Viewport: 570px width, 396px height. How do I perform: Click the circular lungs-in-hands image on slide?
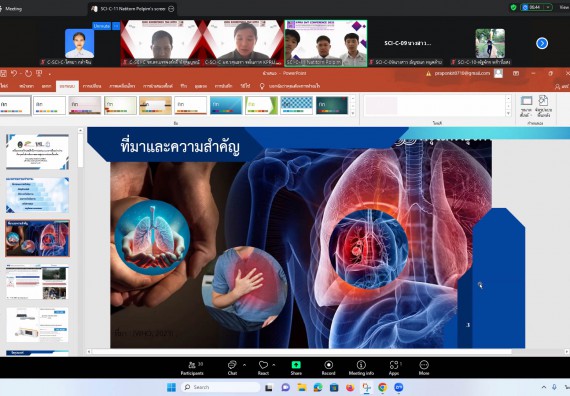pyautogui.click(x=152, y=237)
